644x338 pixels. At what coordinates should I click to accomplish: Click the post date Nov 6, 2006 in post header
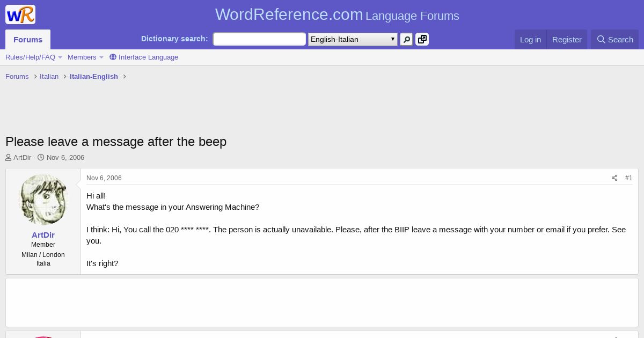[104, 178]
